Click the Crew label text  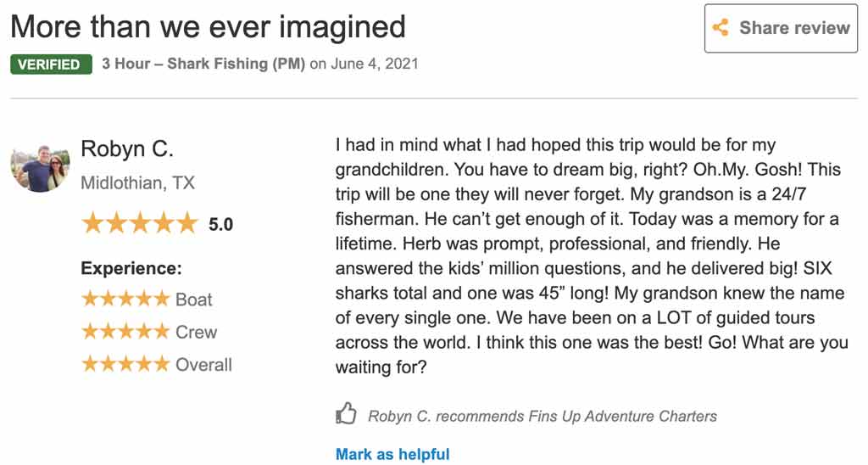tap(197, 333)
